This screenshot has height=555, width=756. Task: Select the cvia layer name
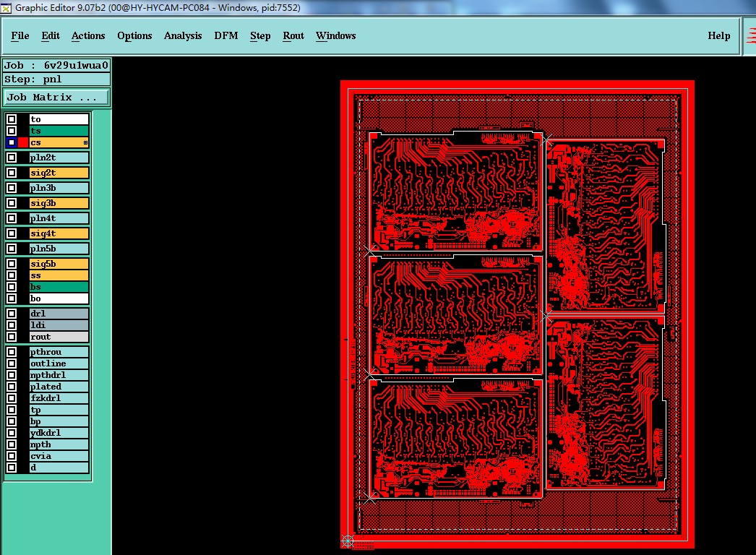(x=59, y=456)
